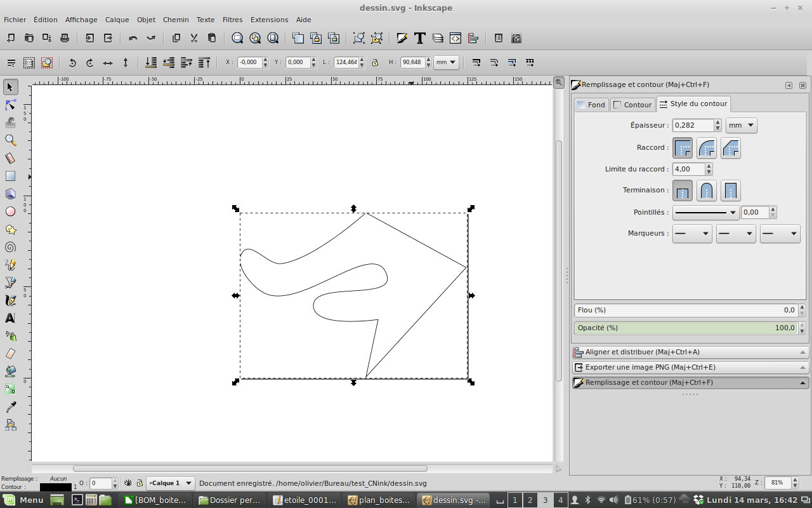
Task: Click the undo arrow in toolbar
Action: pyautogui.click(x=133, y=38)
